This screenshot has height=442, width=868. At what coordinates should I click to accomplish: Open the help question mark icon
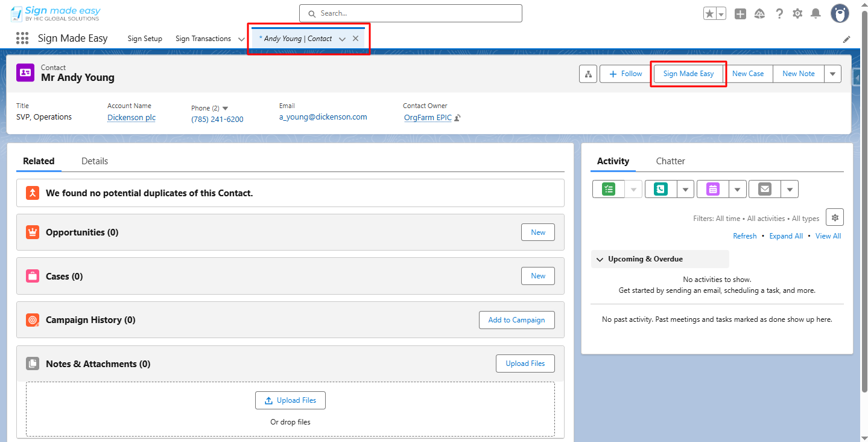click(x=779, y=13)
